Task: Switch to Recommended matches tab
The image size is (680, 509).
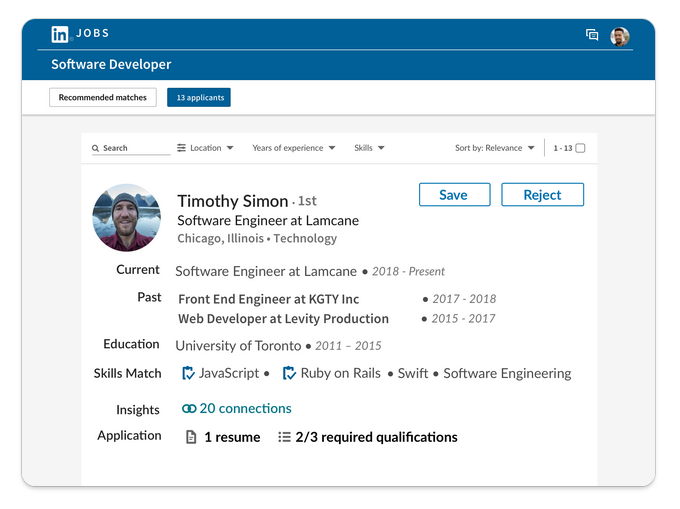Action: tap(103, 98)
